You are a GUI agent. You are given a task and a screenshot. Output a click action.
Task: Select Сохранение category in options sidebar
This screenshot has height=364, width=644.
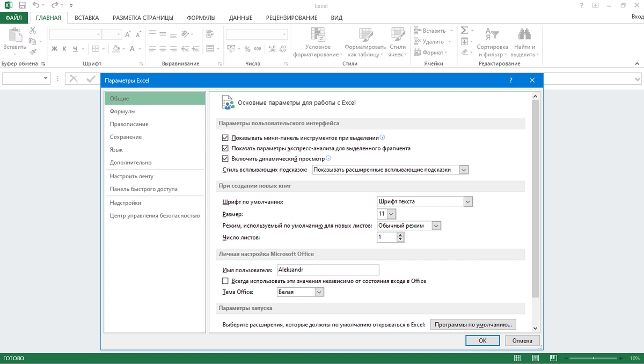[155, 137]
